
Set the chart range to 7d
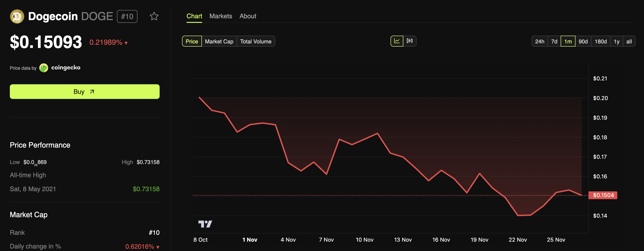coord(554,42)
